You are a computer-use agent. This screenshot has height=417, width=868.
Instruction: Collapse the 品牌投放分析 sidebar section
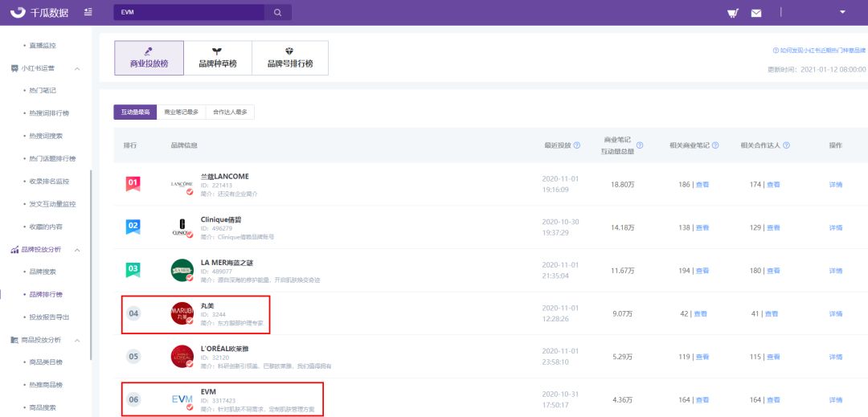click(x=77, y=250)
